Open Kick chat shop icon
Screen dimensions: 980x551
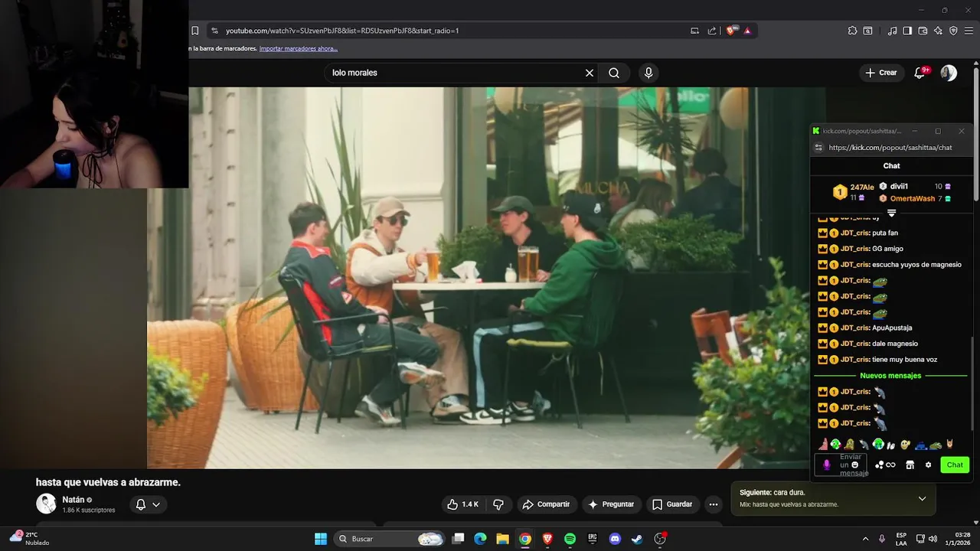(910, 465)
